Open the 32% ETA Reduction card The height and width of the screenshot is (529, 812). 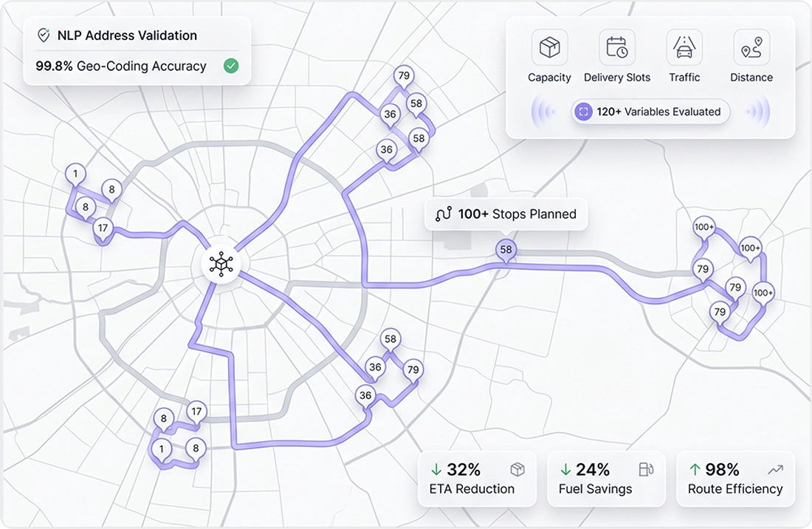pyautogui.click(x=477, y=479)
